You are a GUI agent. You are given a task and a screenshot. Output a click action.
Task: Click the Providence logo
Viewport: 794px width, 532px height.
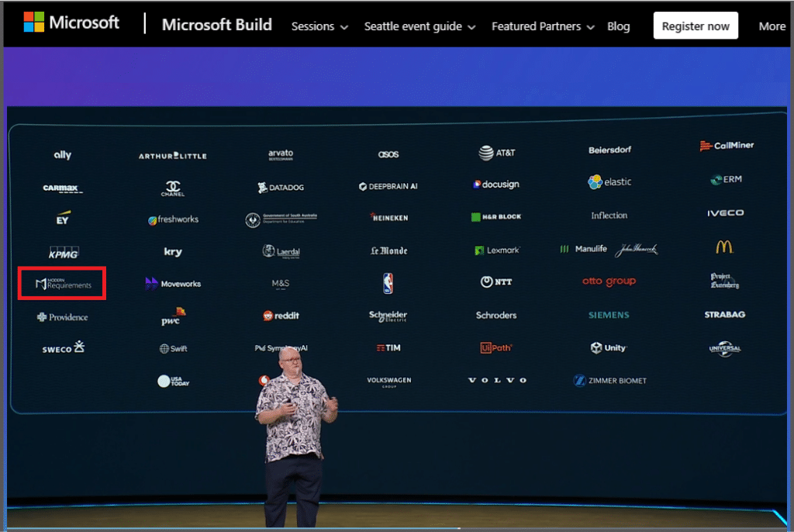click(x=62, y=317)
